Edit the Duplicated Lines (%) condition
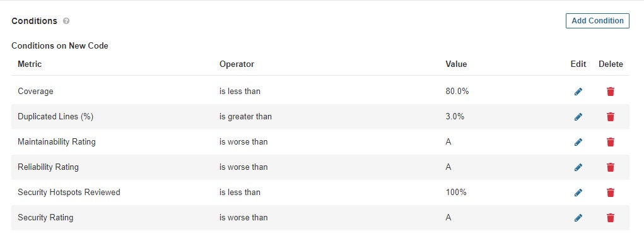The image size is (644, 250). tap(578, 117)
